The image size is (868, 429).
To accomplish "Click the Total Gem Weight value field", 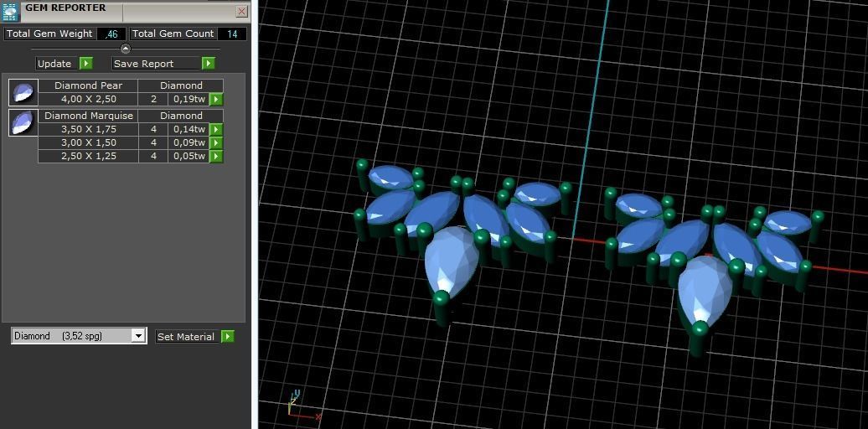I will coord(111,34).
